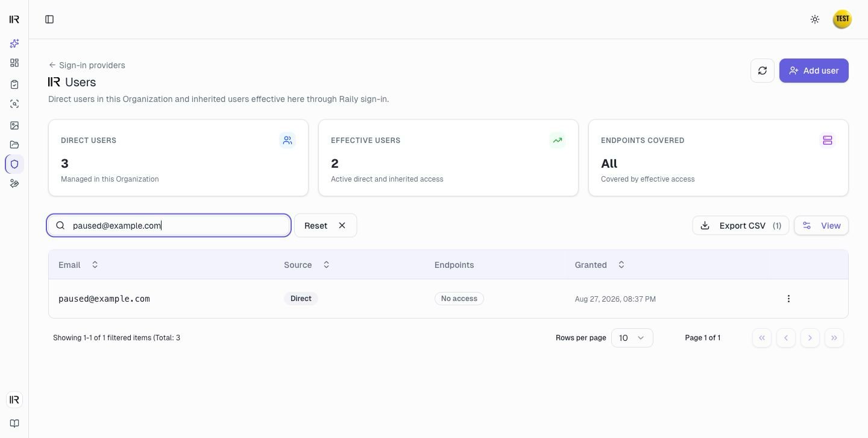Click the Add user button

coord(814,71)
